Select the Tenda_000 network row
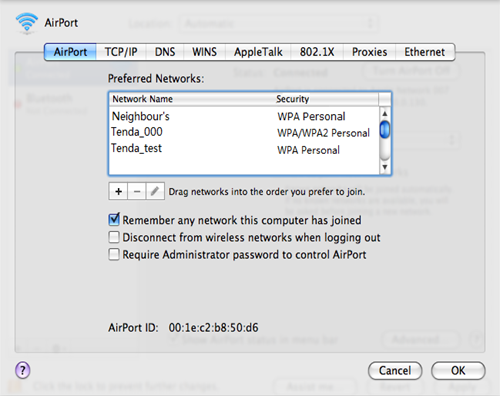This screenshot has height=396, width=500. click(x=244, y=132)
